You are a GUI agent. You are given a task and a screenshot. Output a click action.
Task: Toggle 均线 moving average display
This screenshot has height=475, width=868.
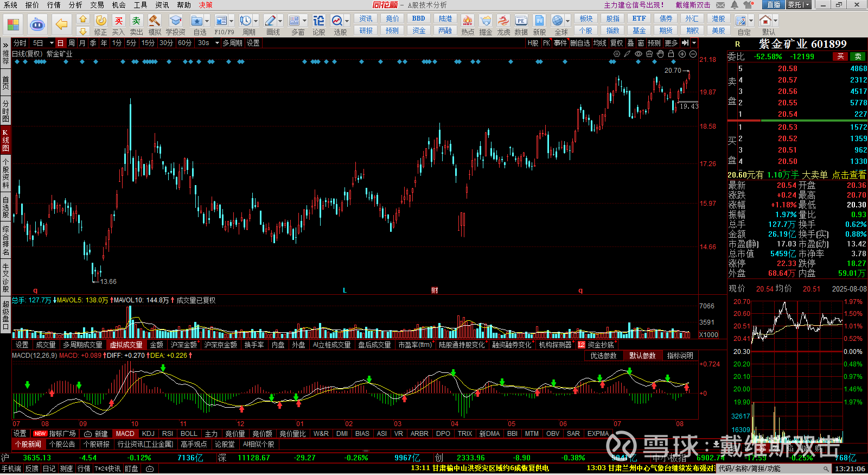(x=599, y=43)
